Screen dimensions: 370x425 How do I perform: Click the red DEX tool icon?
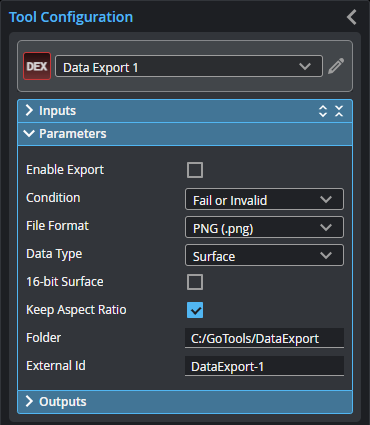[x=37, y=66]
